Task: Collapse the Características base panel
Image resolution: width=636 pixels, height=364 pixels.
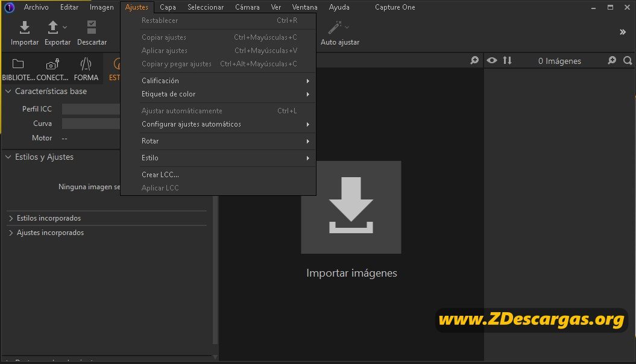Action: 8,91
